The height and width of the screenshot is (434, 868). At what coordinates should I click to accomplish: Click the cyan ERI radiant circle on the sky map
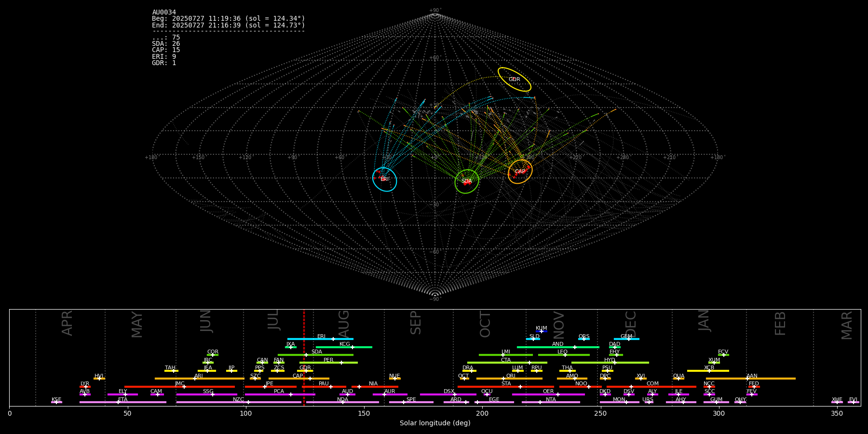(385, 179)
